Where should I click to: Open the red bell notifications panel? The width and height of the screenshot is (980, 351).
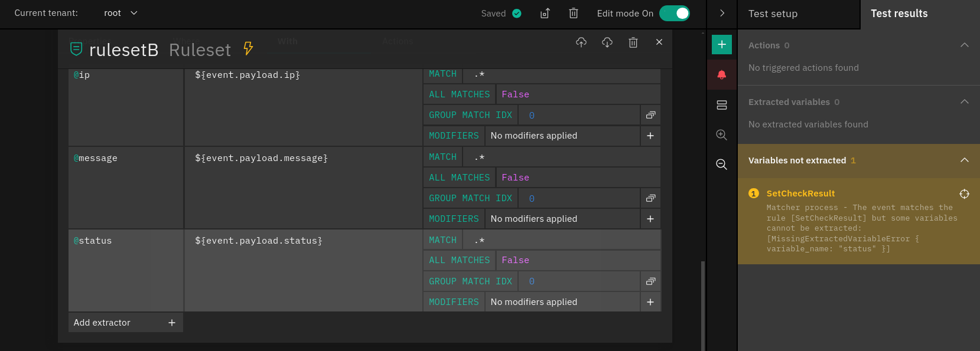click(721, 75)
